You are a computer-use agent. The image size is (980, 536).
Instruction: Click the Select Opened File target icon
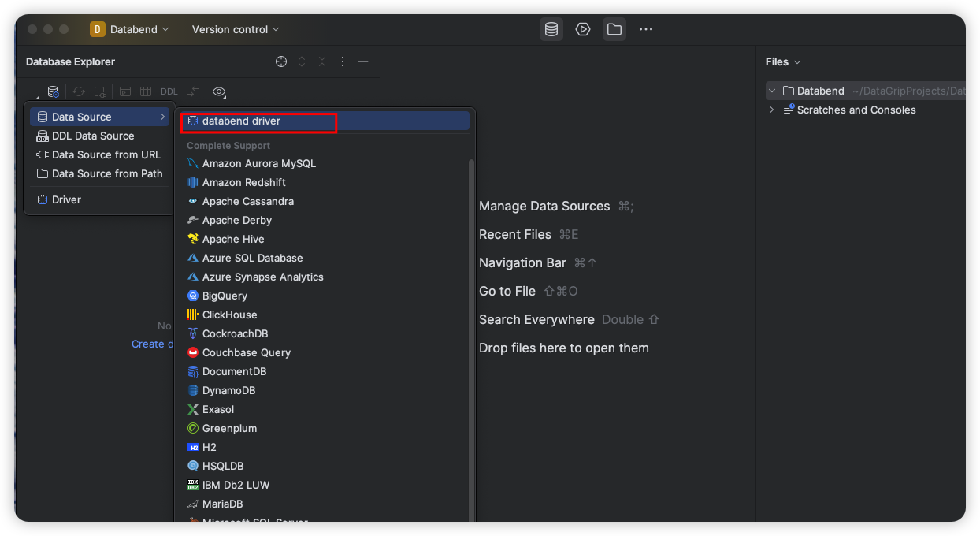(x=281, y=61)
